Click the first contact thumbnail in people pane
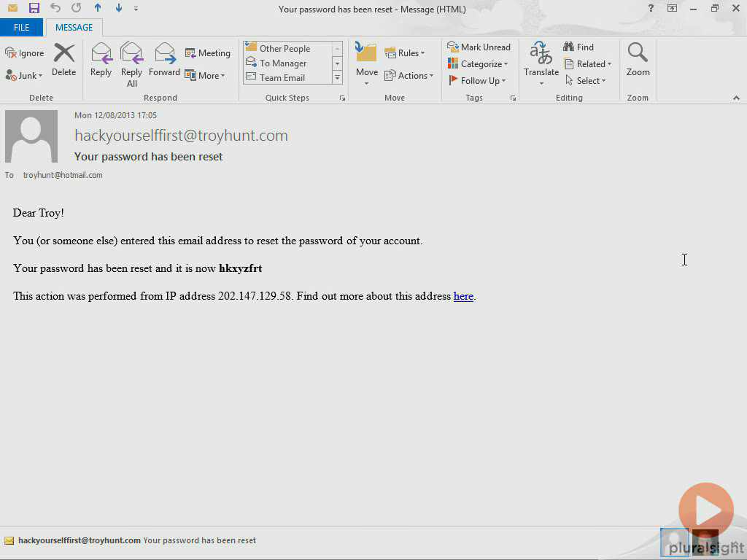Screen dimensions: 747x560 pos(675,542)
